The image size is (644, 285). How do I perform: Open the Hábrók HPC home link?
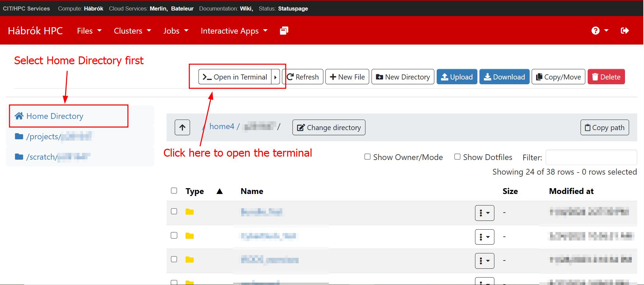click(35, 31)
